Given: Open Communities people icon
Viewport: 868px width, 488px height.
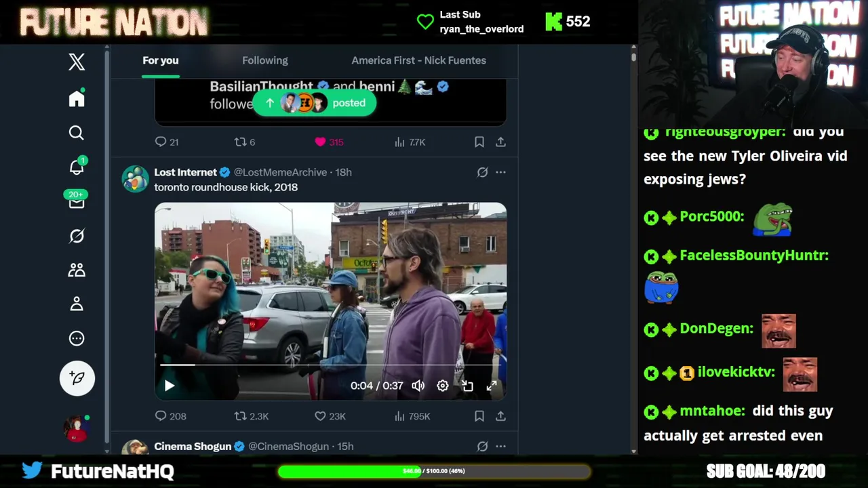Looking at the screenshot, I should [77, 270].
